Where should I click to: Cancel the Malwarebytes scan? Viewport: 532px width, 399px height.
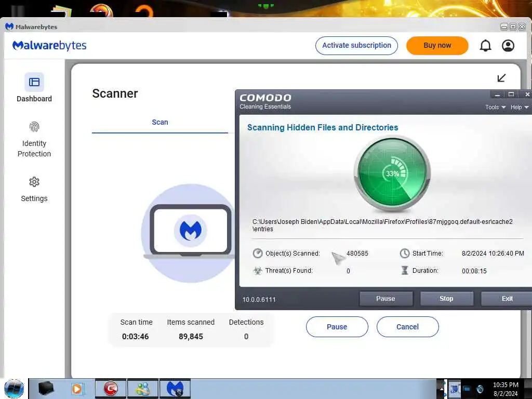click(x=407, y=327)
